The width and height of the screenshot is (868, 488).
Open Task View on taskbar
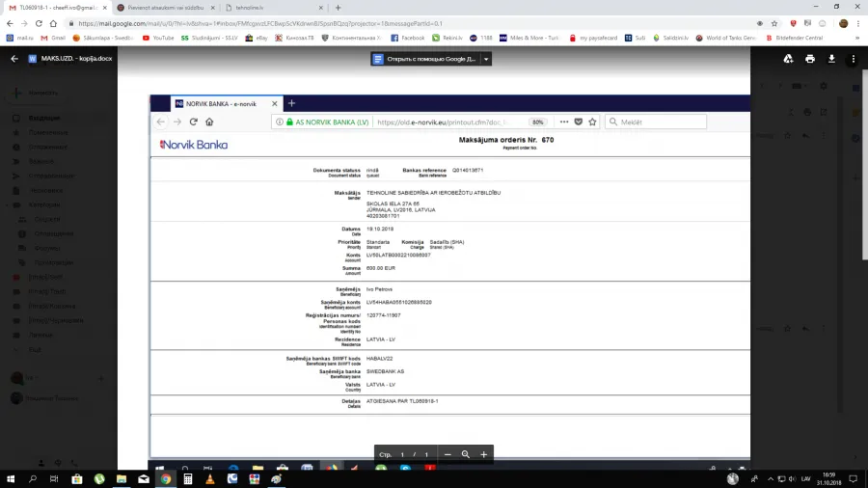pyautogui.click(x=54, y=479)
